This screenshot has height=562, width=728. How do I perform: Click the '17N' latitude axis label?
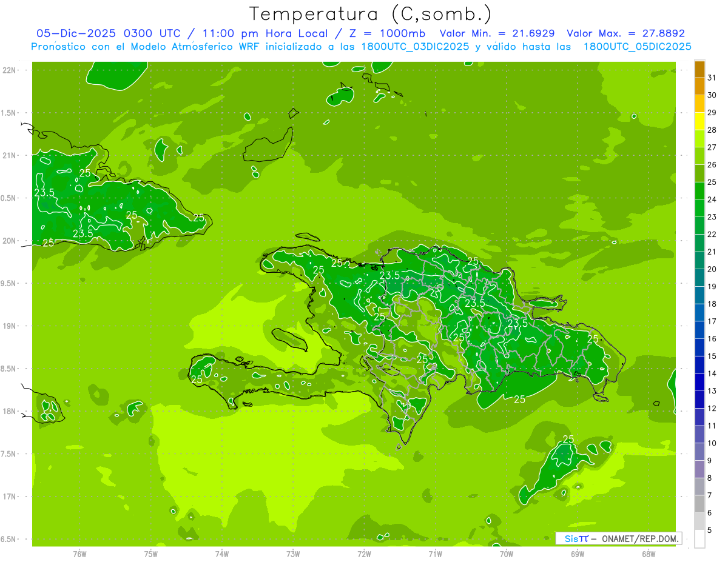click(9, 497)
